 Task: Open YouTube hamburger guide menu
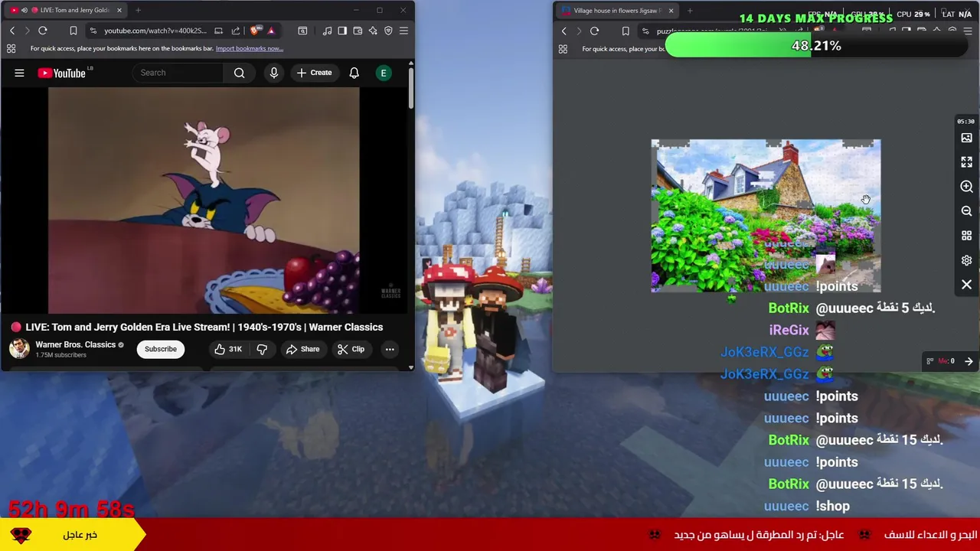point(19,73)
